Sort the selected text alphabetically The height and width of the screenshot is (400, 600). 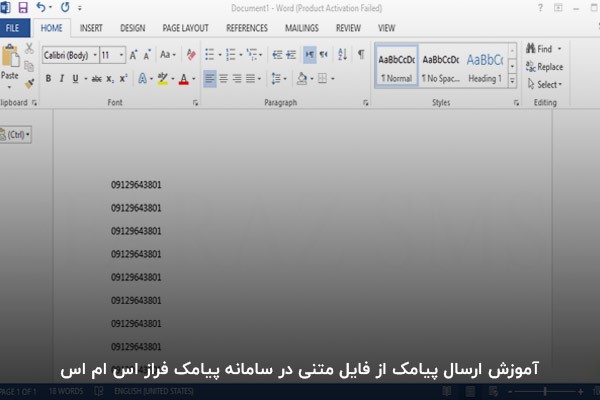click(x=342, y=54)
